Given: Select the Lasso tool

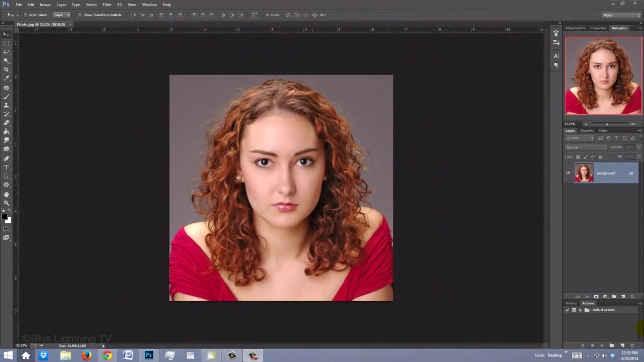Looking at the screenshot, I should pos(7,52).
